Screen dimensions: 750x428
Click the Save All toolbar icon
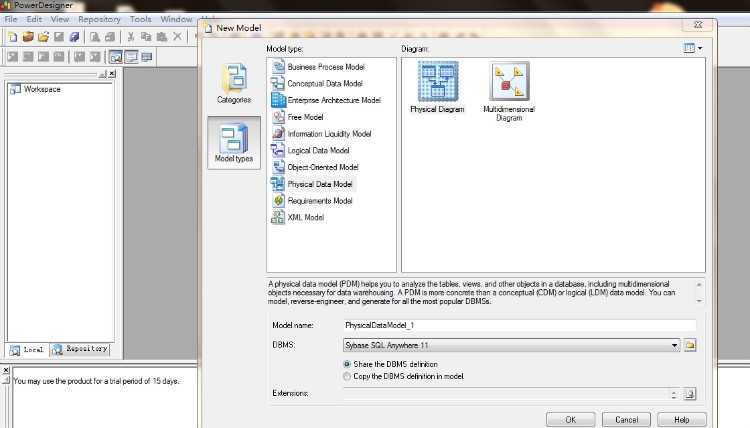(74, 37)
